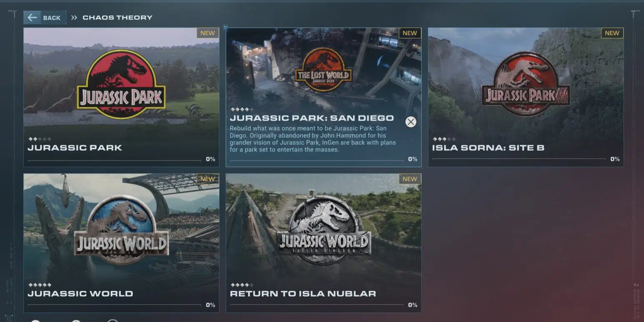This screenshot has height=322, width=644.
Task: Open the Jurassic World scenario title
Action: click(x=80, y=294)
